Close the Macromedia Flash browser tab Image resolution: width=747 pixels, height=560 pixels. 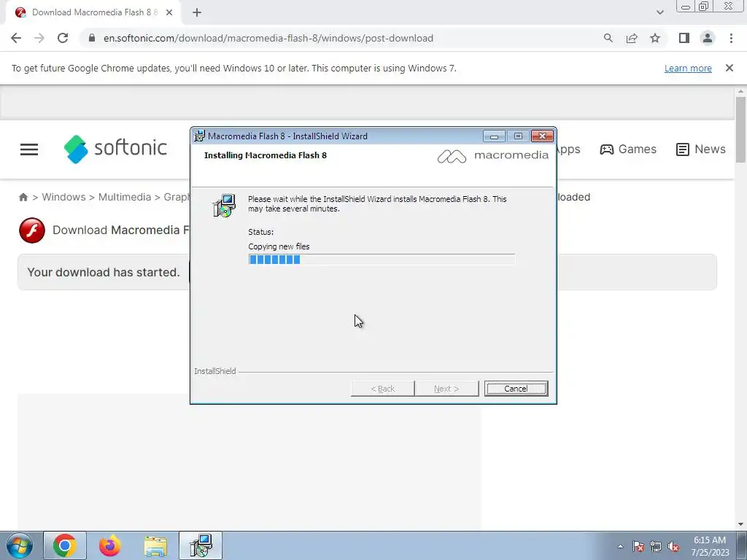pyautogui.click(x=169, y=12)
